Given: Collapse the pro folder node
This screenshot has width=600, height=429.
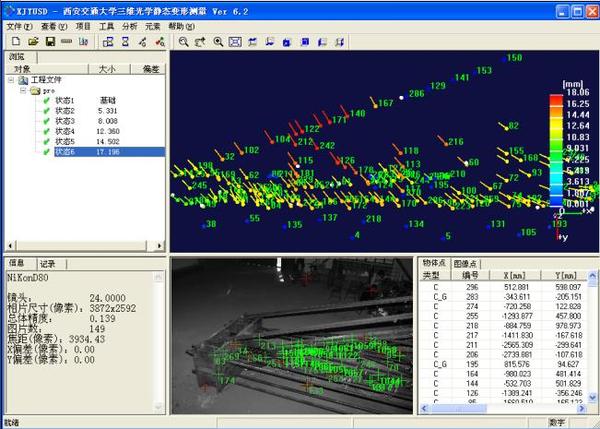Looking at the screenshot, I should coord(23,91).
